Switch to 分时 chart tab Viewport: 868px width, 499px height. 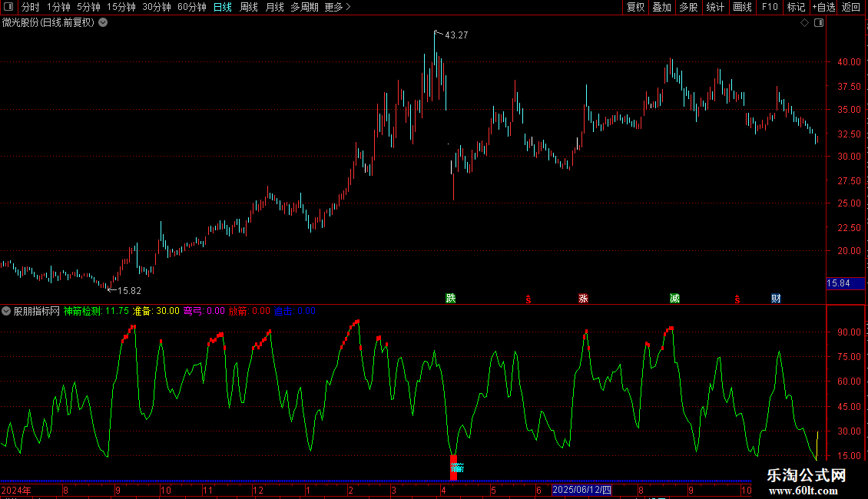click(x=31, y=7)
